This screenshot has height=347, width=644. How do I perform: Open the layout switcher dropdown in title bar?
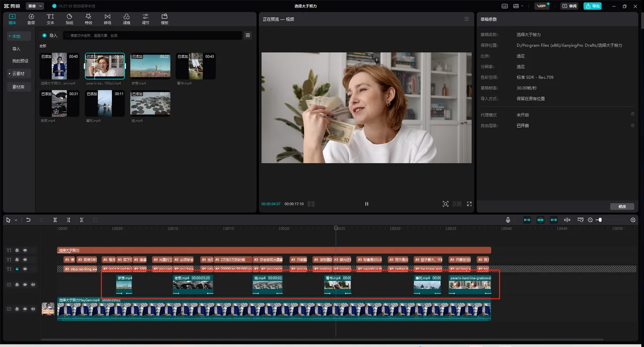(x=519, y=6)
